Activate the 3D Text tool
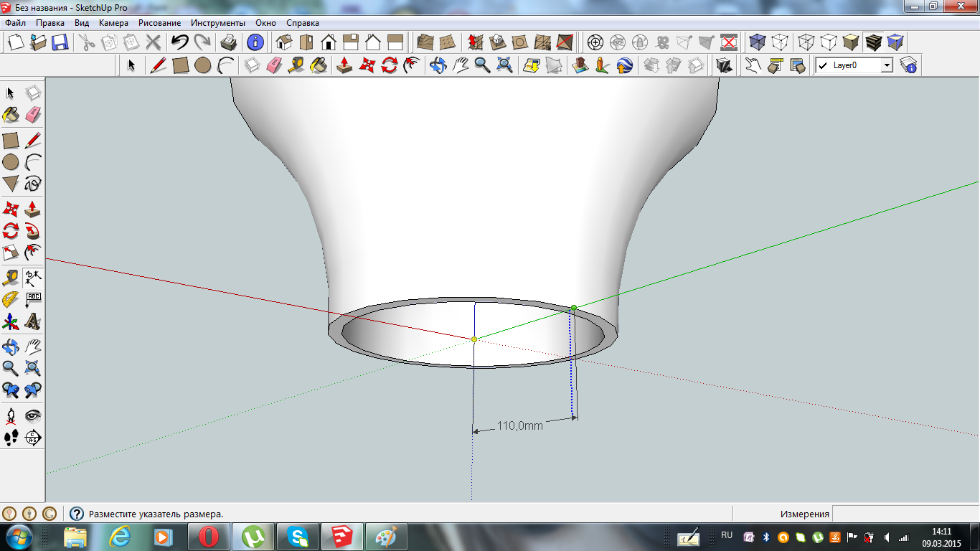This screenshot has width=980, height=551. pyautogui.click(x=32, y=321)
